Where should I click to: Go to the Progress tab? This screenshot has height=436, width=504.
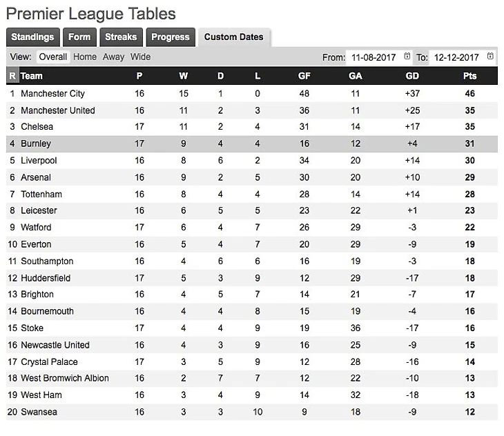click(x=169, y=37)
